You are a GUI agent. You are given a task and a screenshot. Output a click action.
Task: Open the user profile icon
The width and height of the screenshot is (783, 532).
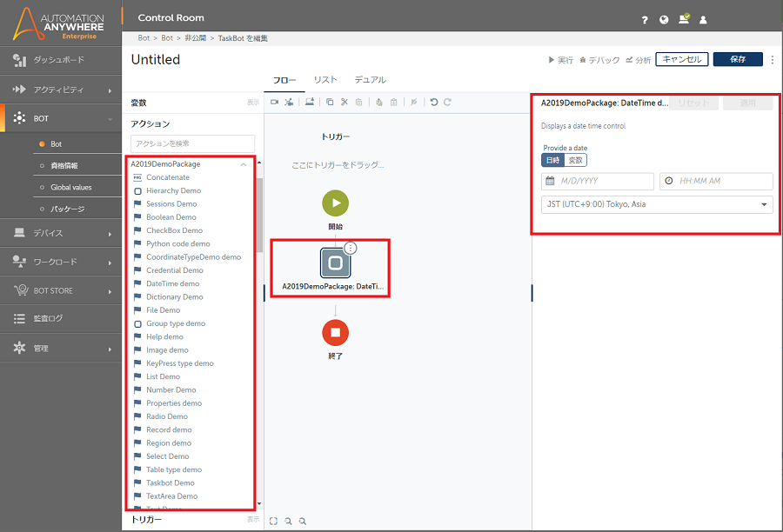703,20
